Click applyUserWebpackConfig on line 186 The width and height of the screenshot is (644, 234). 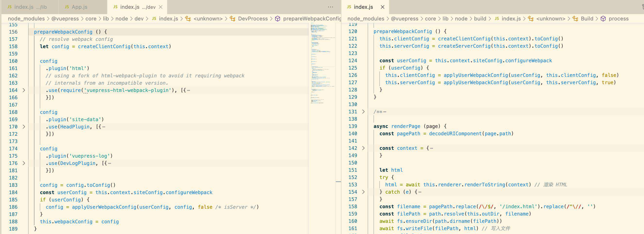click(x=104, y=207)
